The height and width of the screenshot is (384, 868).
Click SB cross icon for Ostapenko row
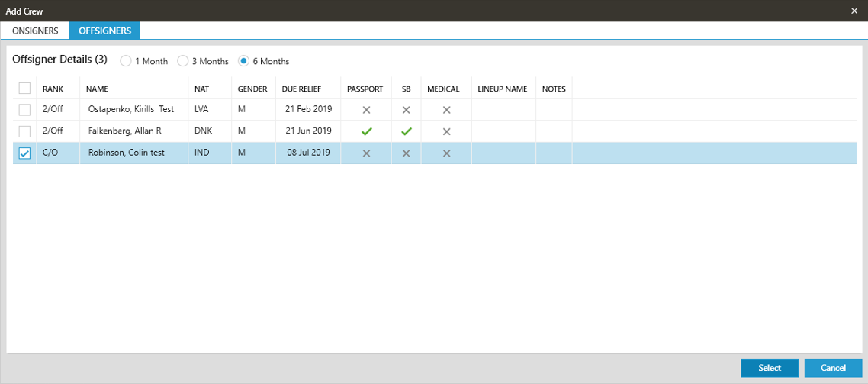tap(407, 110)
